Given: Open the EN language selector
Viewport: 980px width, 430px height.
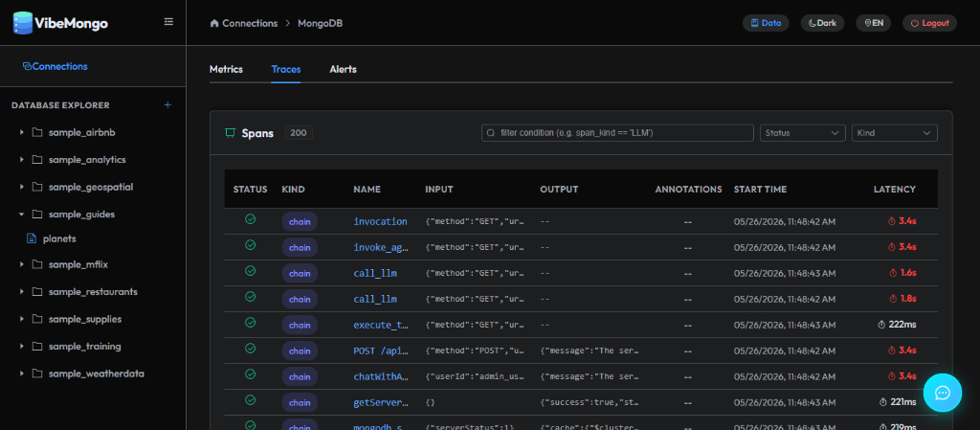Looking at the screenshot, I should 873,23.
